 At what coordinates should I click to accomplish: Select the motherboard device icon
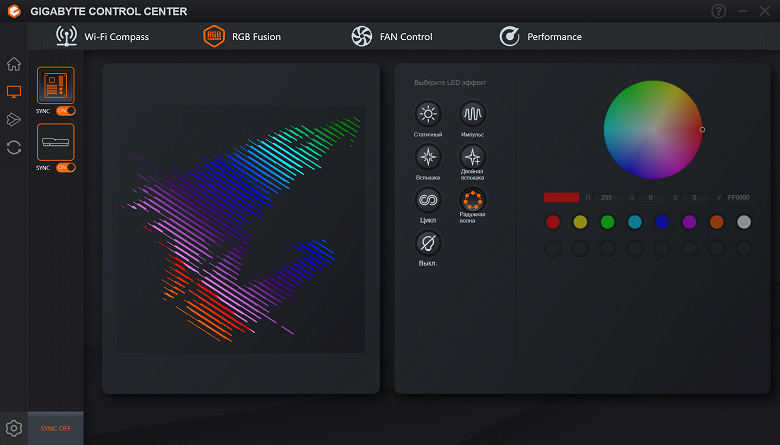click(56, 86)
